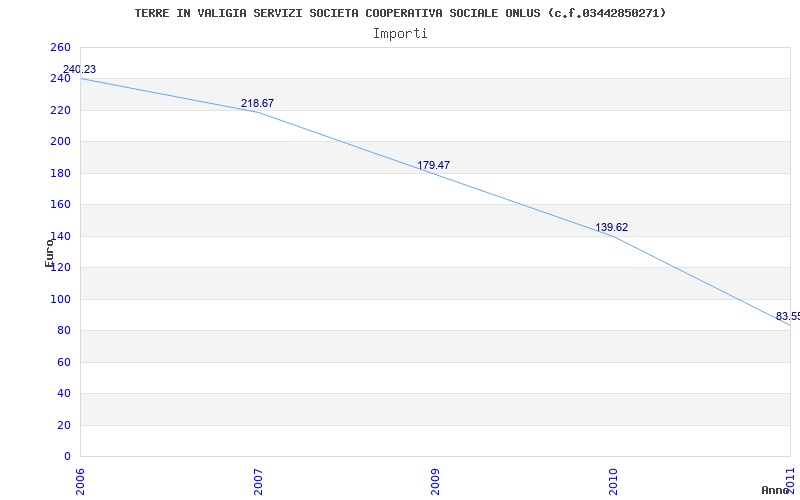This screenshot has height=500, width=800.
Task: Click the 80 y-axis tick label
Action: [x=63, y=331]
